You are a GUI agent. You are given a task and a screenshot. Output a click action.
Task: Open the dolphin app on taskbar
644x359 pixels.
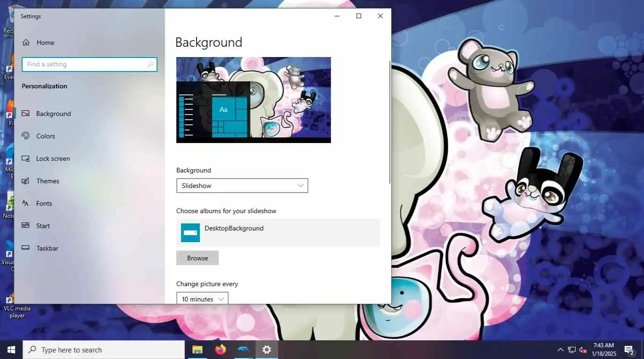coord(243,350)
